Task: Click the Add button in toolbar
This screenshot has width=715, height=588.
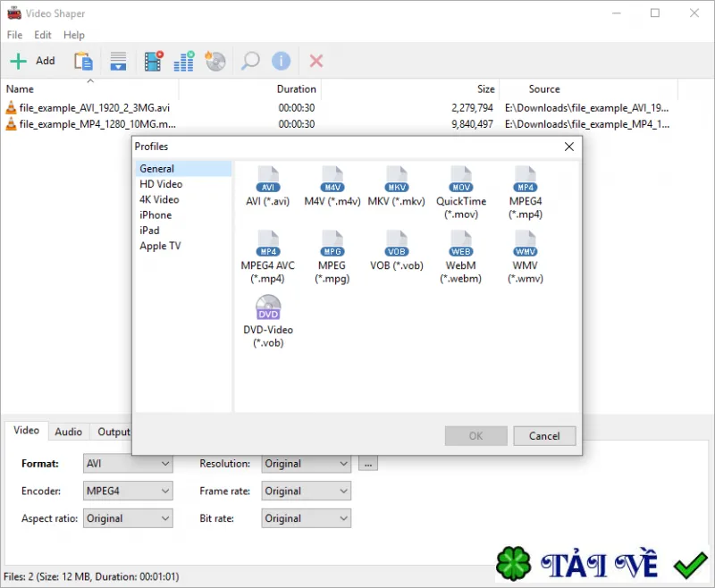Action: (x=33, y=61)
